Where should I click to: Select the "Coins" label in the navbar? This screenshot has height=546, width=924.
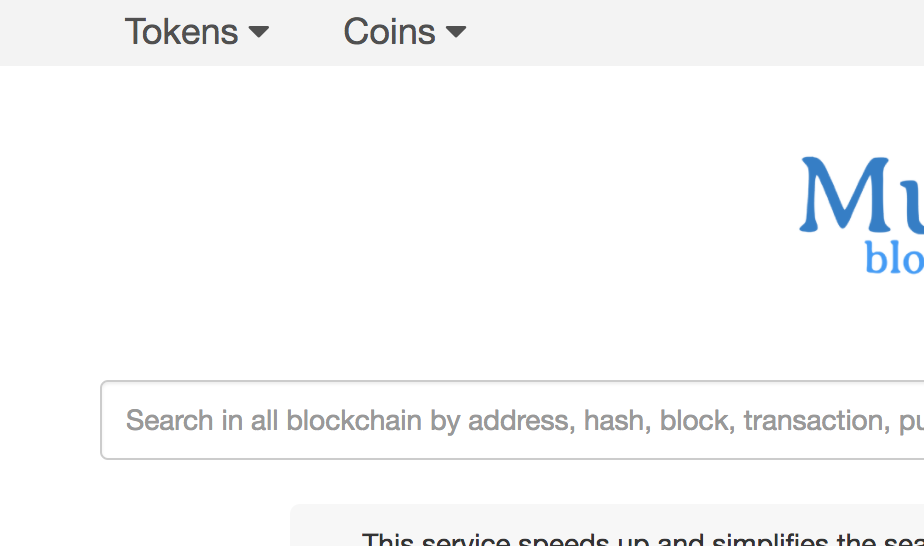point(389,32)
